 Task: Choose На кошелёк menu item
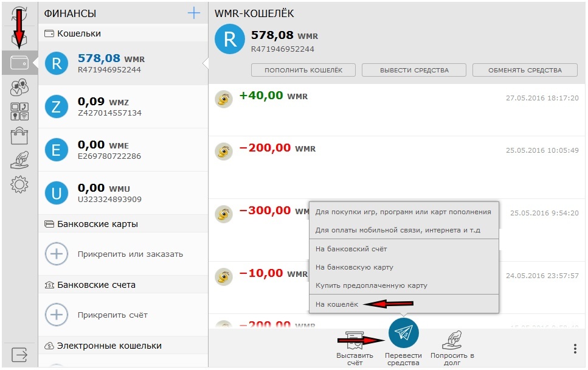pyautogui.click(x=404, y=304)
